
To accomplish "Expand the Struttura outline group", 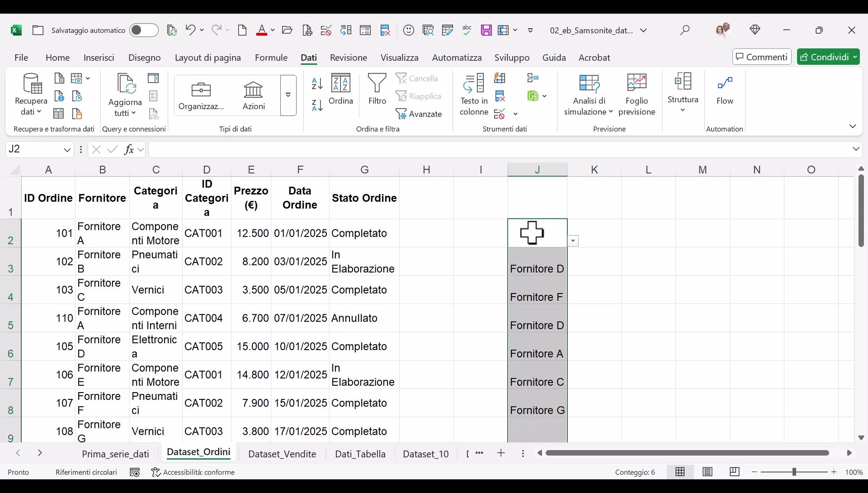I will click(x=683, y=93).
